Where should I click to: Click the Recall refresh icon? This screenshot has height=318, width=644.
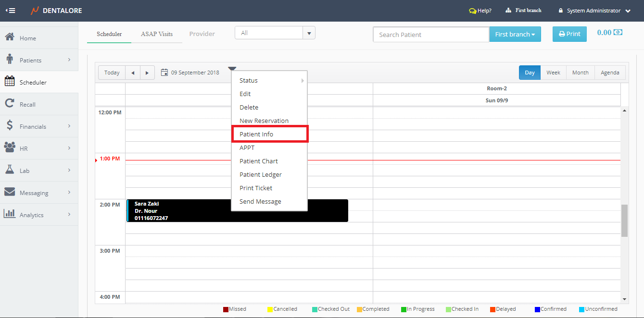(x=9, y=104)
